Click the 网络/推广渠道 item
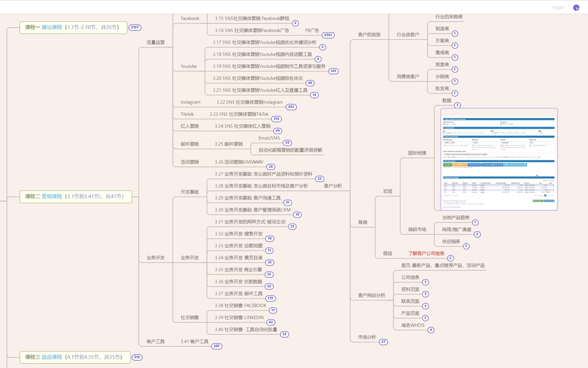 tap(457, 230)
